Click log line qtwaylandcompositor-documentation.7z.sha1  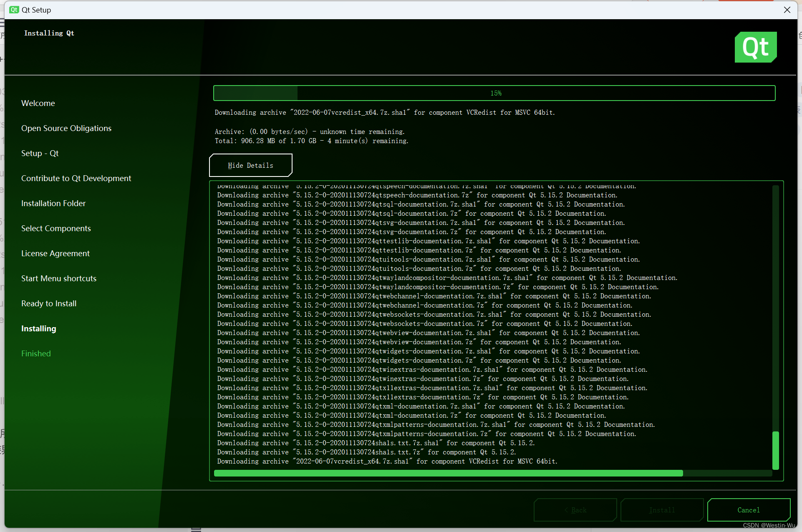pos(447,277)
